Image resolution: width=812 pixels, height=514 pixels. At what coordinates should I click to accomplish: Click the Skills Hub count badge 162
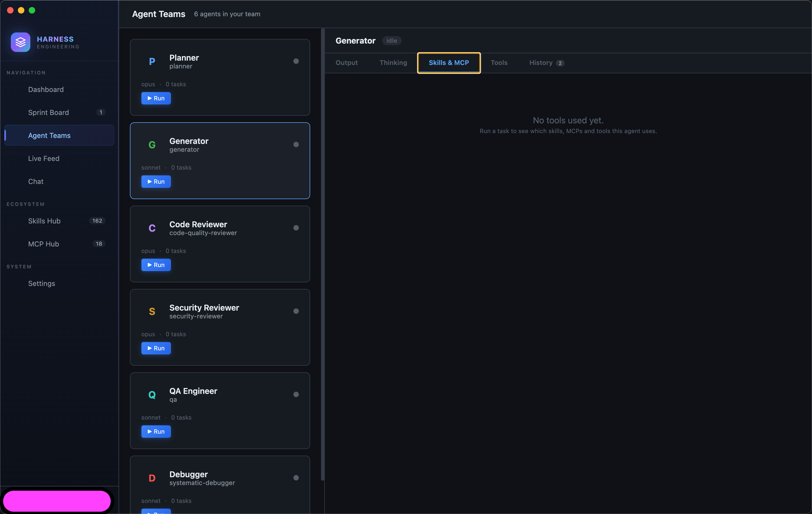[x=97, y=221]
